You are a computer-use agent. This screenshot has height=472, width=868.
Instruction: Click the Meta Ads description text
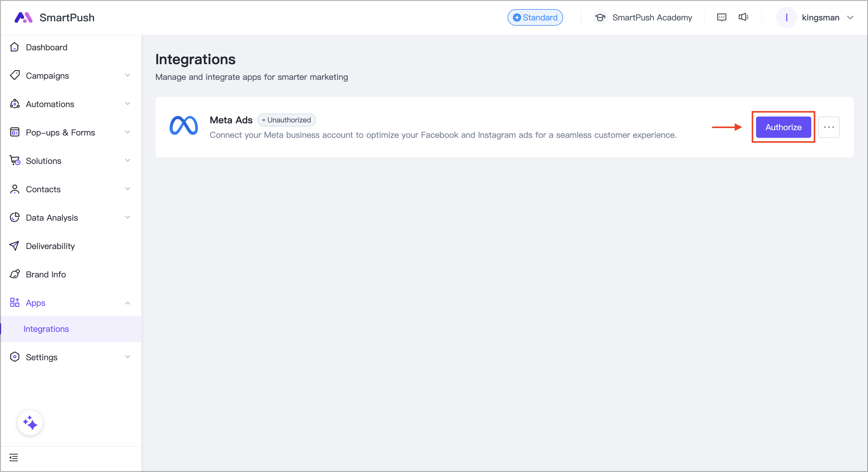click(x=443, y=135)
